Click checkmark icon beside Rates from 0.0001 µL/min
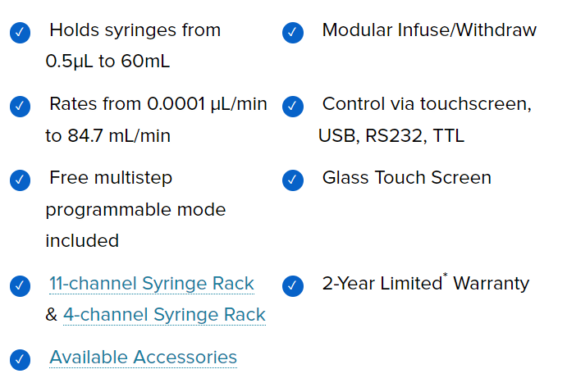Image resolution: width=567 pixels, height=392 pixels. click(x=20, y=107)
